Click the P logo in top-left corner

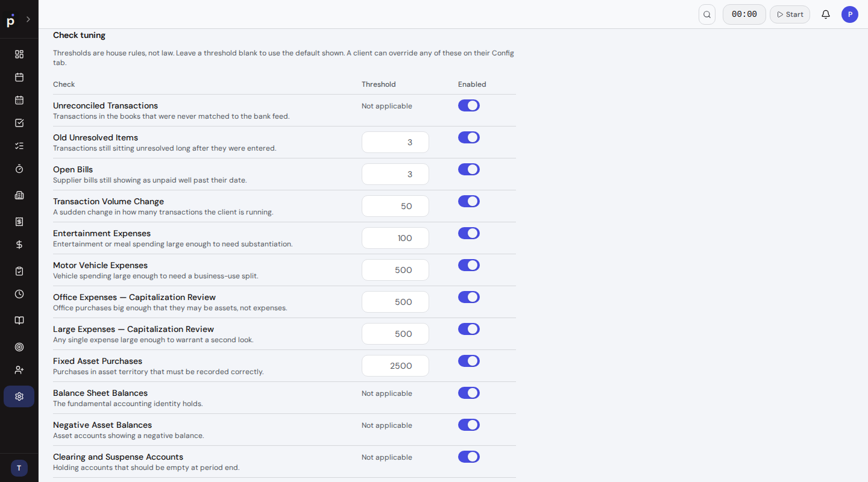point(10,20)
